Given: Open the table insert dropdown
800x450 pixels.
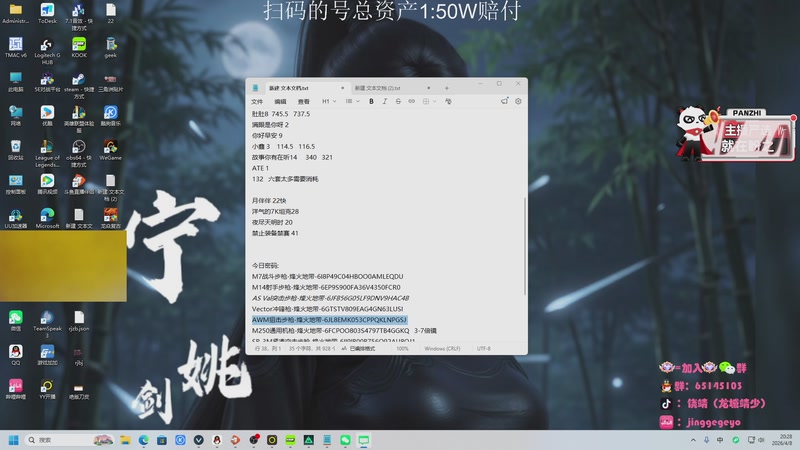Looking at the screenshot, I should (x=429, y=102).
